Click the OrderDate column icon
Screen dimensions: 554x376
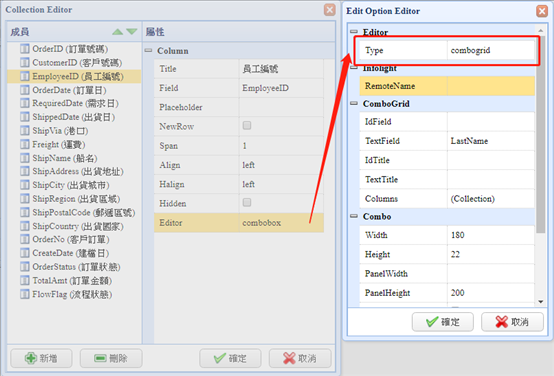24,90
